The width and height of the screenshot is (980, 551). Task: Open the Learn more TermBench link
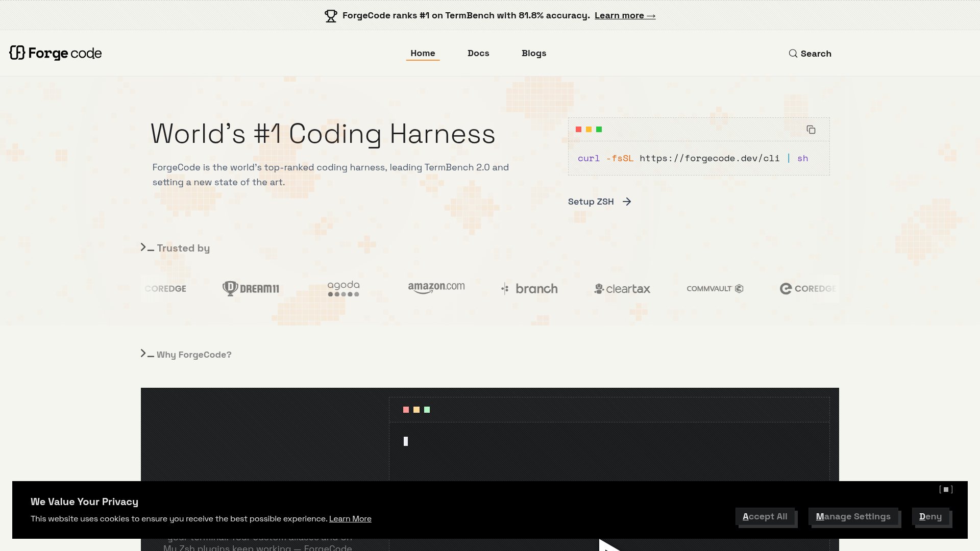tap(625, 15)
